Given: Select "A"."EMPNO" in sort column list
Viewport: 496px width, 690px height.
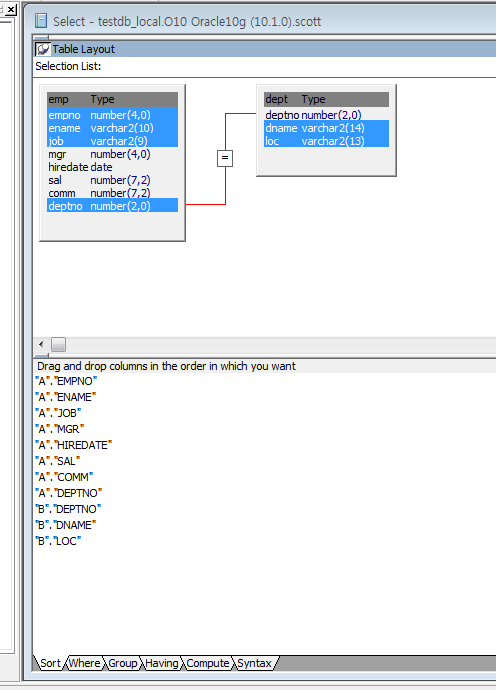Looking at the screenshot, I should coord(66,381).
